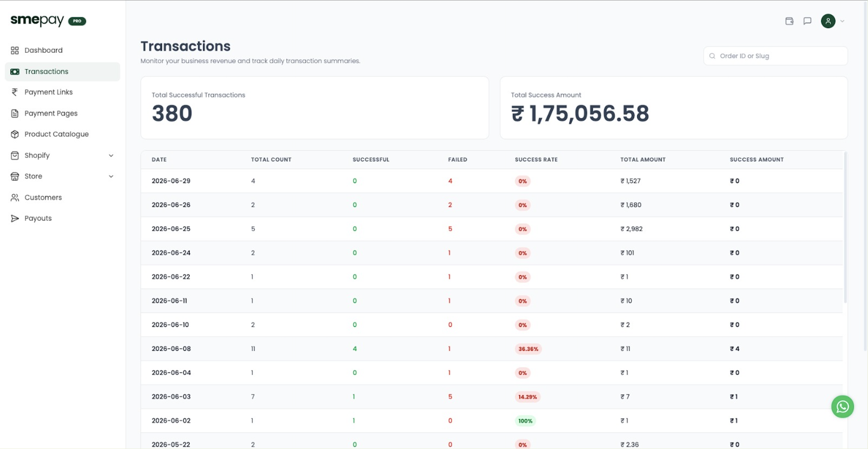Click the SUCCESS RATE column header
This screenshot has width=868, height=449.
click(x=536, y=160)
